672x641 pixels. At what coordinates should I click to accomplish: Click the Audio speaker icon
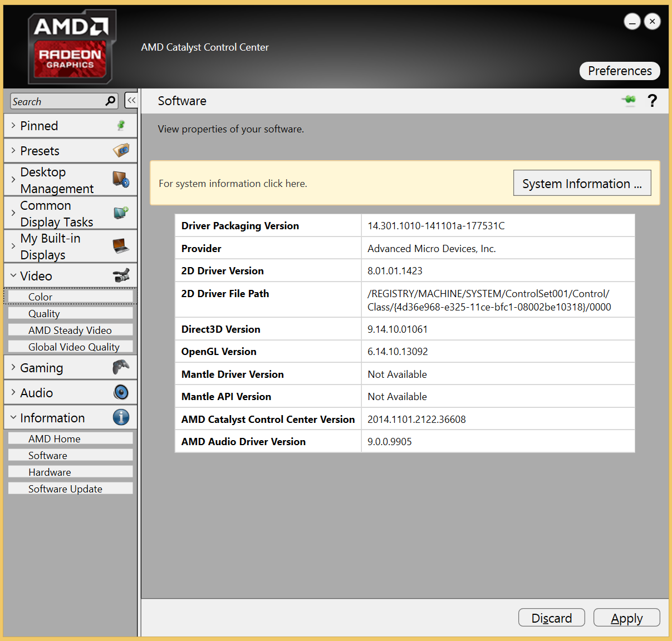coord(121,392)
